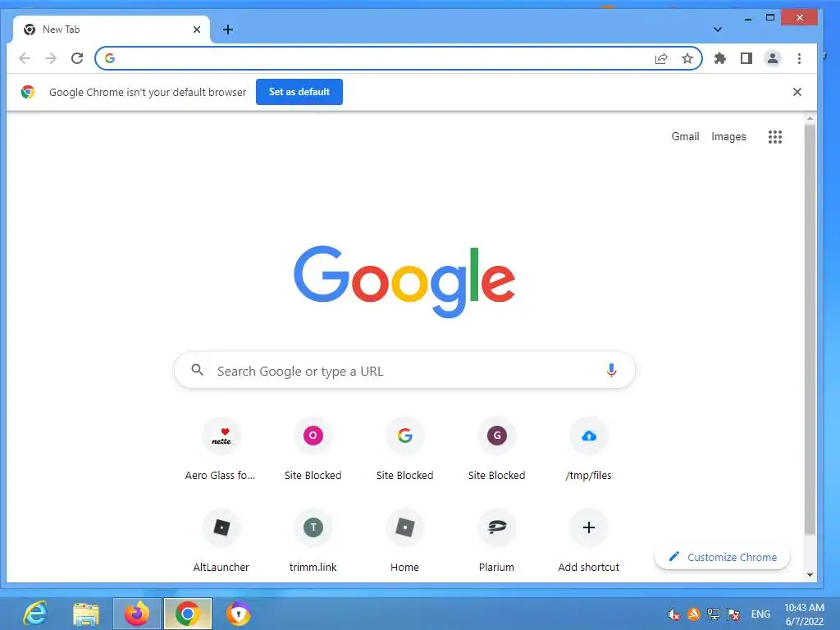
Task: Dismiss the default browser infobar
Action: tap(797, 92)
